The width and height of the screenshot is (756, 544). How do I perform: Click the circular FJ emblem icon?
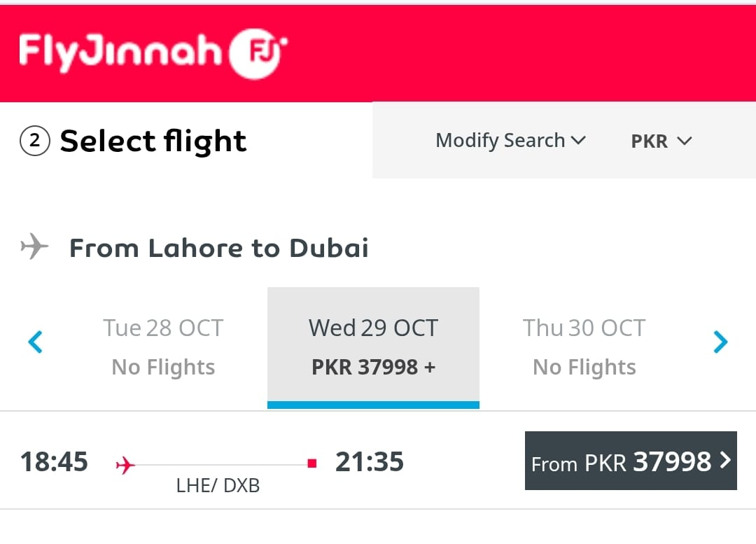coord(257,53)
